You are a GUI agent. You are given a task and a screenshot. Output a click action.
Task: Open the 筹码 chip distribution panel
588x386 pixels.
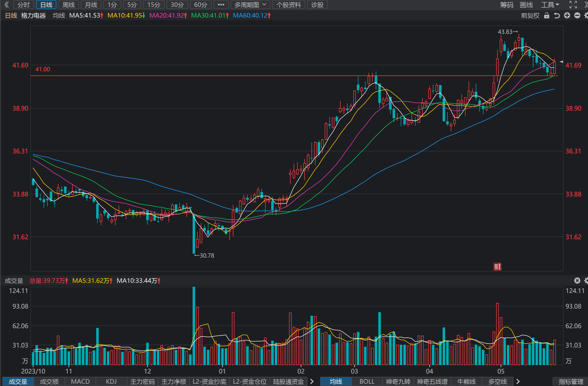coord(507,5)
